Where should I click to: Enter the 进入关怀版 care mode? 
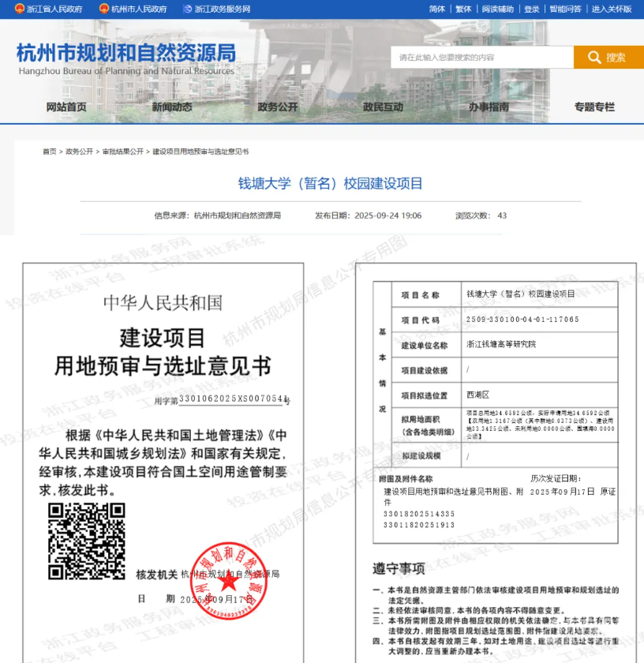[612, 9]
